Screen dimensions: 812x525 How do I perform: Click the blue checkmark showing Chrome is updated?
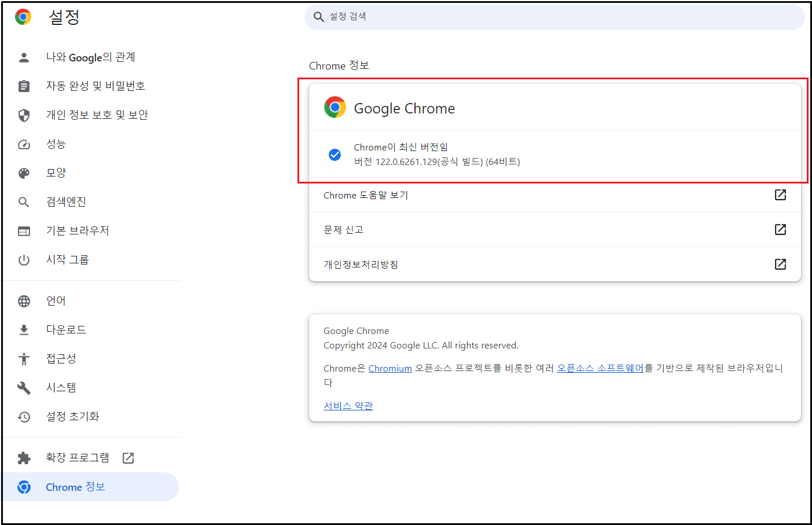335,154
